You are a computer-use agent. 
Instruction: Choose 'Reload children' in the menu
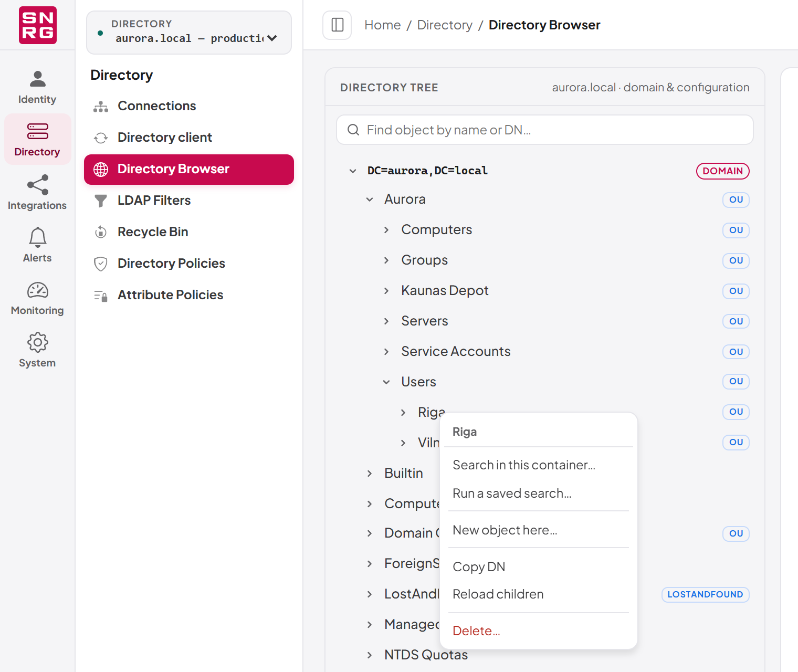(539, 594)
